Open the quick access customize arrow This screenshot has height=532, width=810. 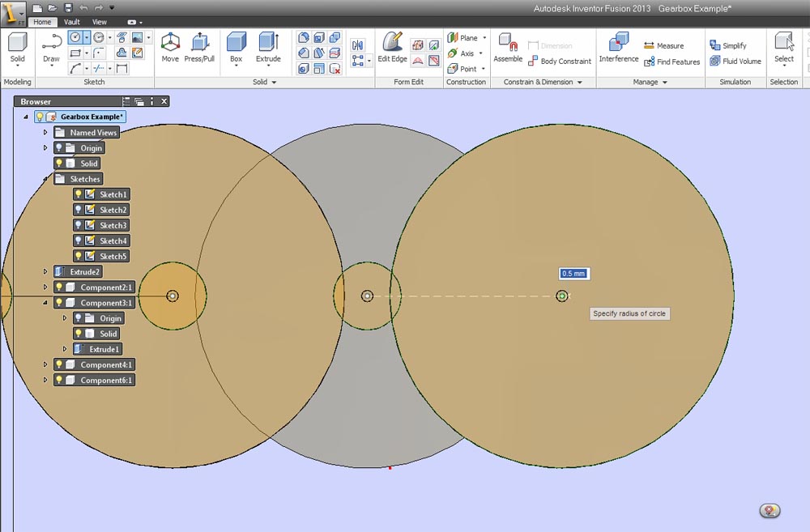pos(112,8)
